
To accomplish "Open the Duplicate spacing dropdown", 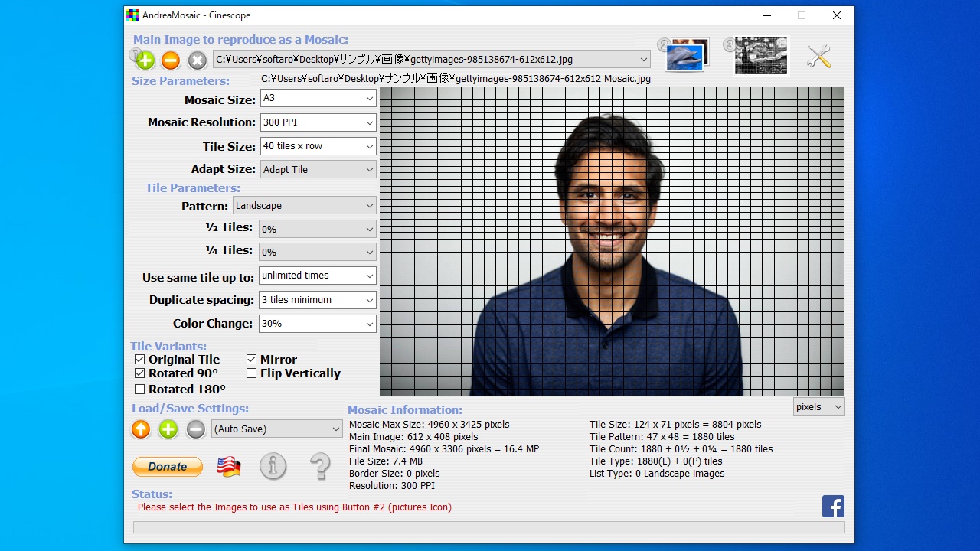I will click(318, 300).
